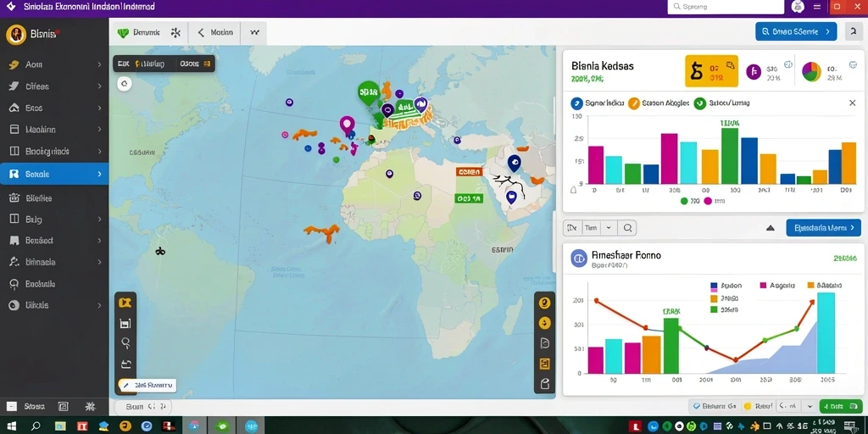Click the purple round icon in Blania Kedsas

754,71
